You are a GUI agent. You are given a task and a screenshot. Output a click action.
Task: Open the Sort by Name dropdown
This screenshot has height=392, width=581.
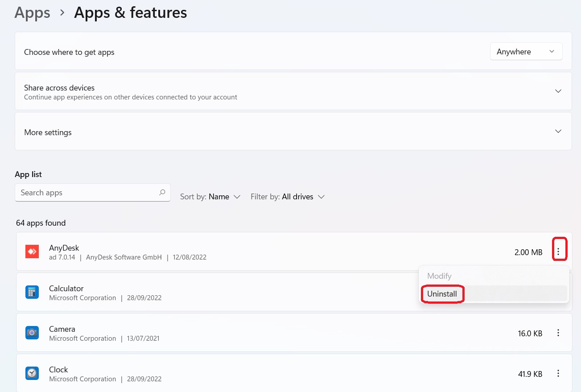coord(210,197)
